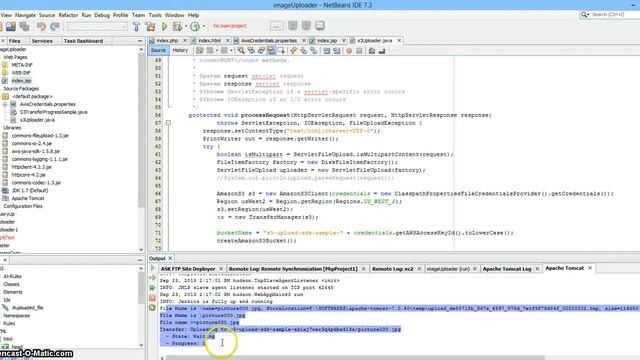This screenshot has width=640, height=360.
Task: Switch to the Services panel tab
Action: [x=42, y=41]
